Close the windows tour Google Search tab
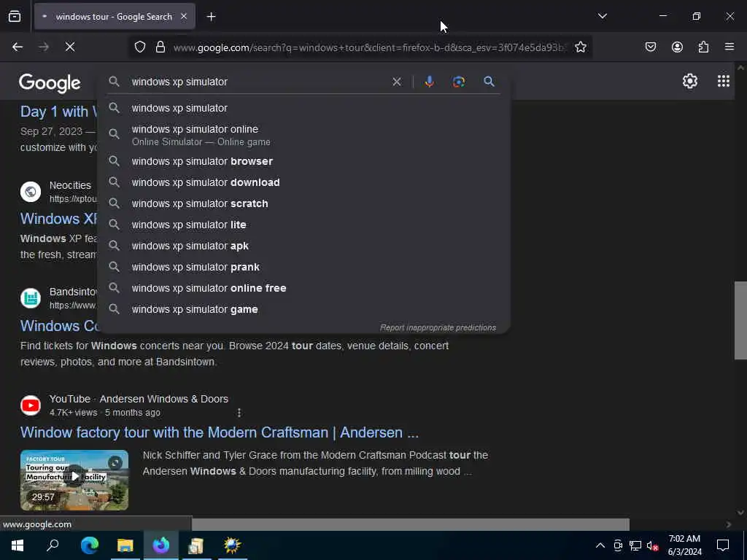This screenshot has height=560, width=747. [x=184, y=17]
